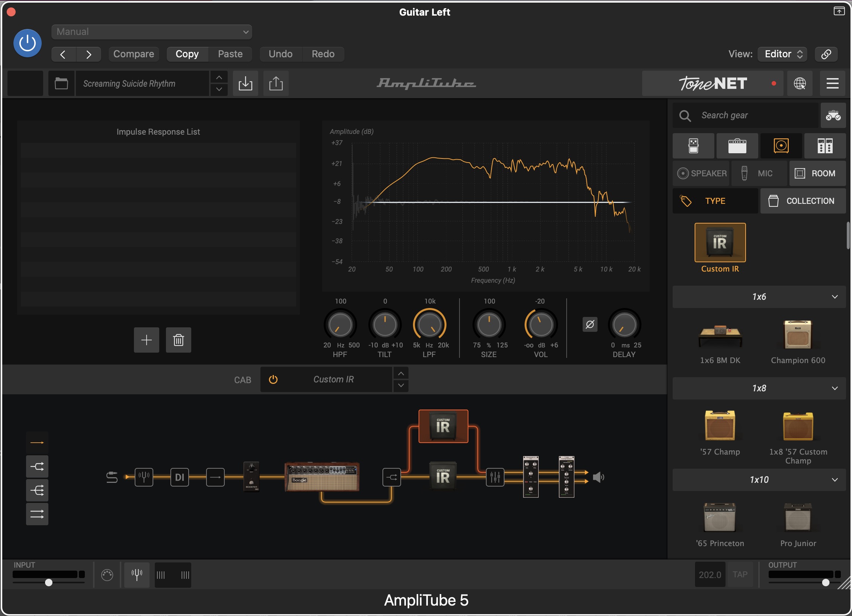Select the Champion 600 cabinet

pos(798,335)
